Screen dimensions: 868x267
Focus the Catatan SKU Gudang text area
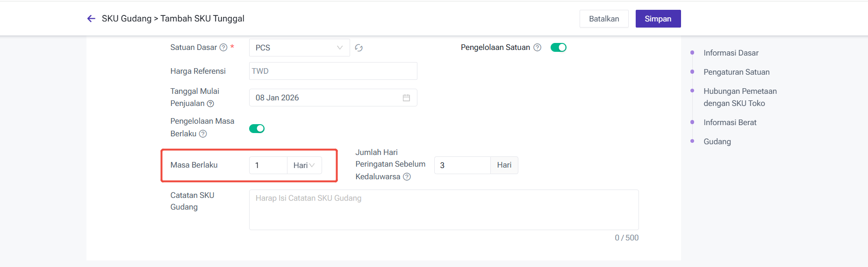443,210
